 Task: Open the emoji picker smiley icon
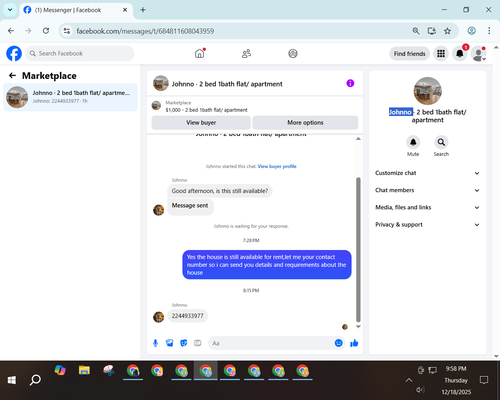338,343
